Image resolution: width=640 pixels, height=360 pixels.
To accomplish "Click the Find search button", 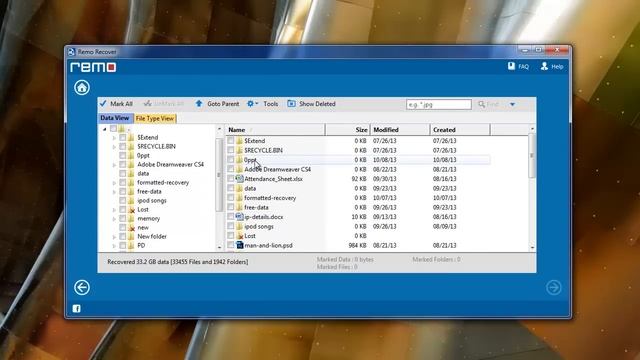I will click(x=489, y=104).
